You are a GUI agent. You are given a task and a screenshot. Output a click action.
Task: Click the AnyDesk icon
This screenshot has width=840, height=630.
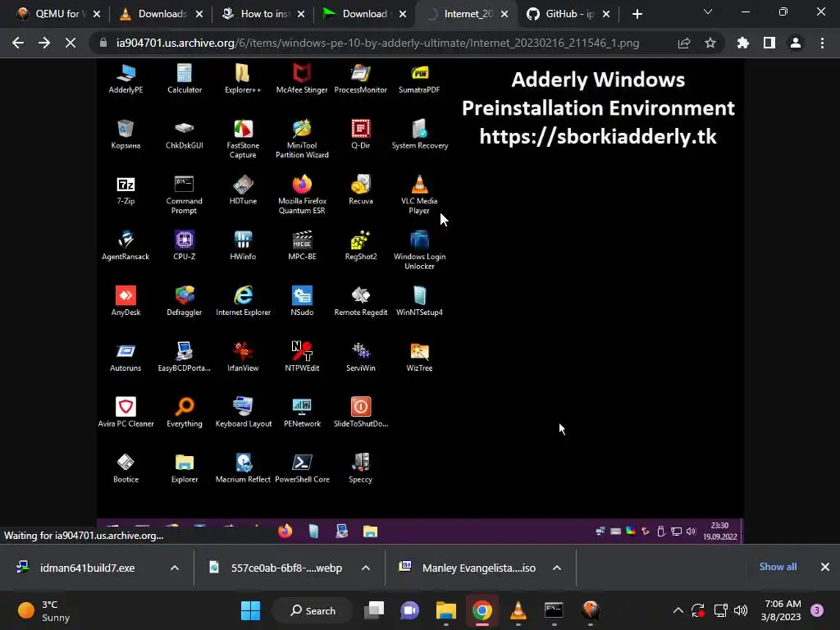pos(126,301)
